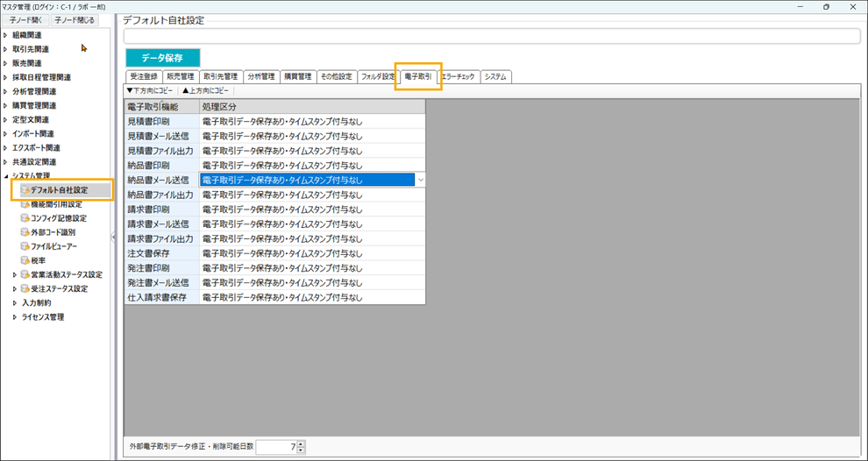Click the 処理区分 column header

click(312, 107)
